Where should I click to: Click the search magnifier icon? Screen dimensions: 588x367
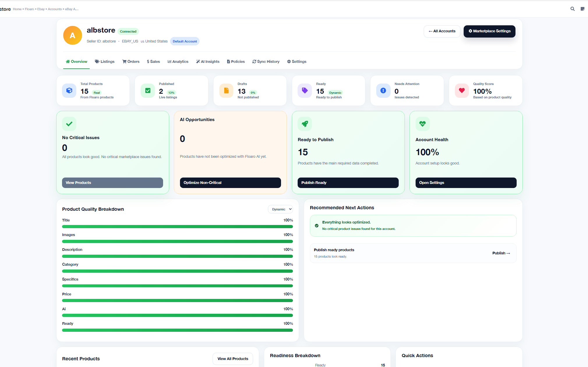pyautogui.click(x=572, y=9)
